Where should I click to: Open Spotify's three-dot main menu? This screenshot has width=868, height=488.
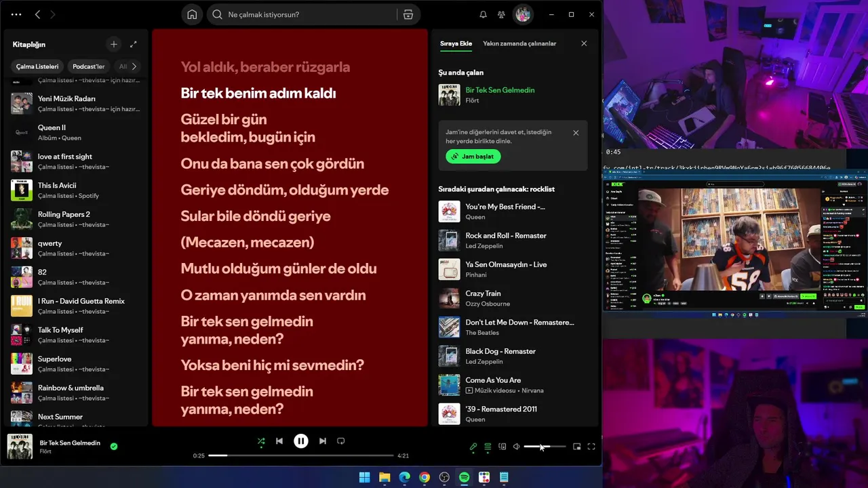pyautogui.click(x=16, y=14)
